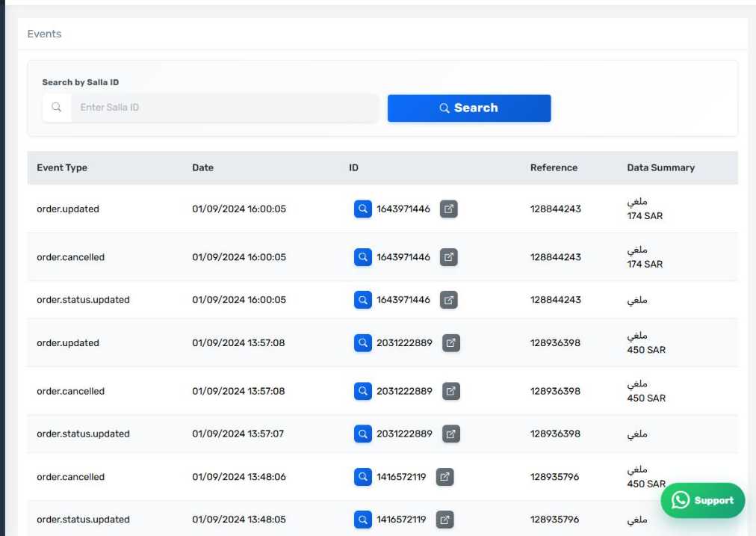This screenshot has width=756, height=536.
Task: Click magnifier icon in order.status.updated 13:48:05 row
Action: click(362, 520)
